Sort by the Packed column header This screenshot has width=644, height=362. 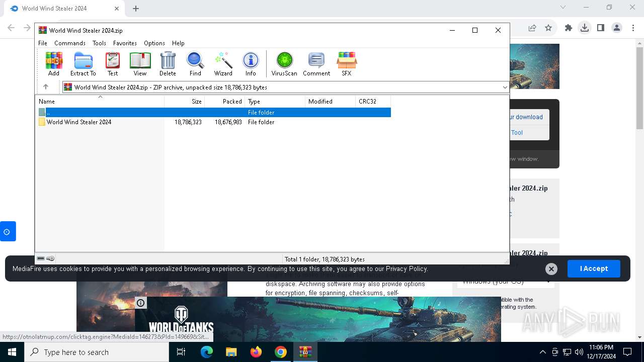click(x=225, y=102)
